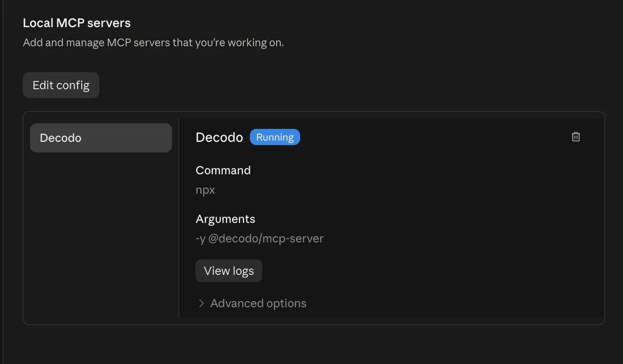Image resolution: width=623 pixels, height=364 pixels.
Task: Click the npx command value
Action: (205, 190)
